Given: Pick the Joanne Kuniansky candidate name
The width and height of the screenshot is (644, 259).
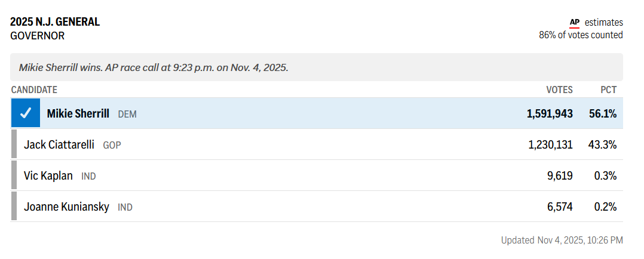Looking at the screenshot, I should point(66,207).
